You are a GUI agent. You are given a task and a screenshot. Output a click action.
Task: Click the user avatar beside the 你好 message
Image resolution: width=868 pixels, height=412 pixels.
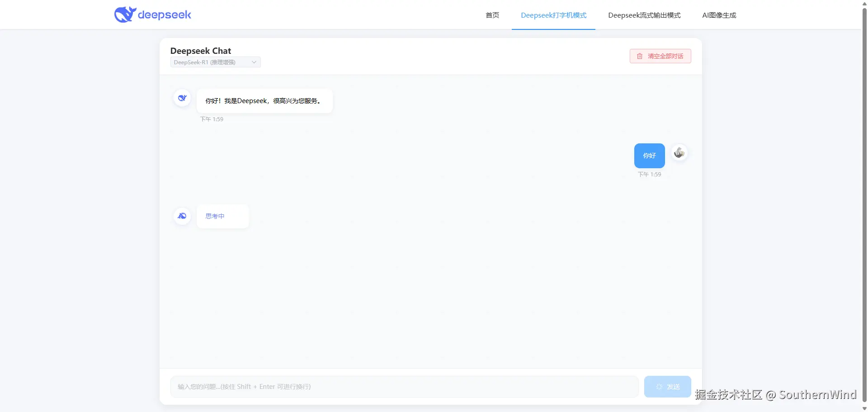click(679, 153)
